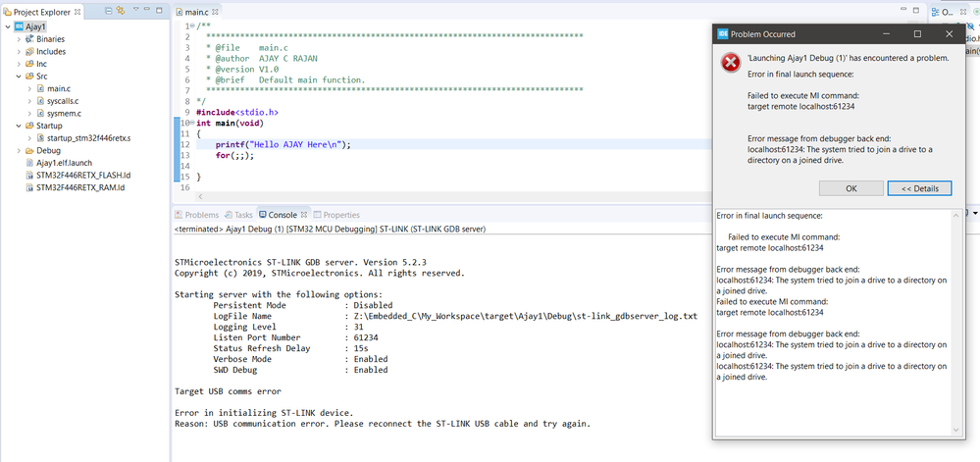The image size is (980, 462).
Task: Click the STM32F446RETX_FLASH.ld file icon
Action: [29, 175]
